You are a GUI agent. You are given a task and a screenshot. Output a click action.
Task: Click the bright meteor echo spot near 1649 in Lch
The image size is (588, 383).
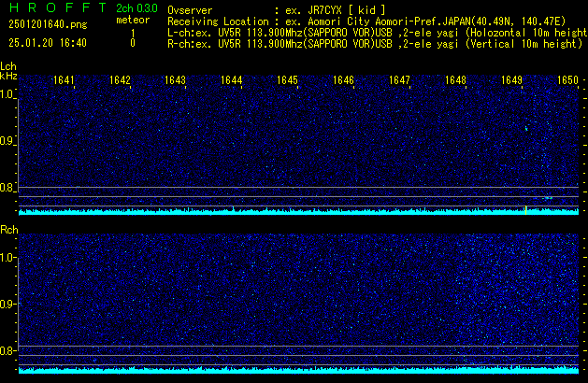(526, 129)
